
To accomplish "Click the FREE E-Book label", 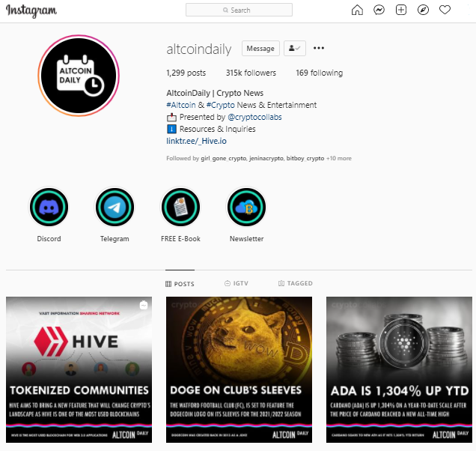I will (x=180, y=239).
